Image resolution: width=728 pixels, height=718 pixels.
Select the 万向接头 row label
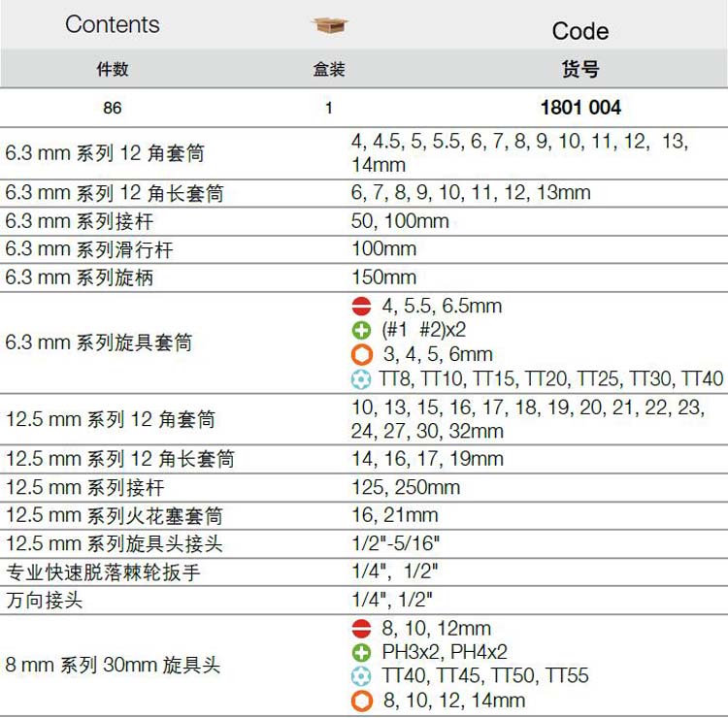pos(45,601)
